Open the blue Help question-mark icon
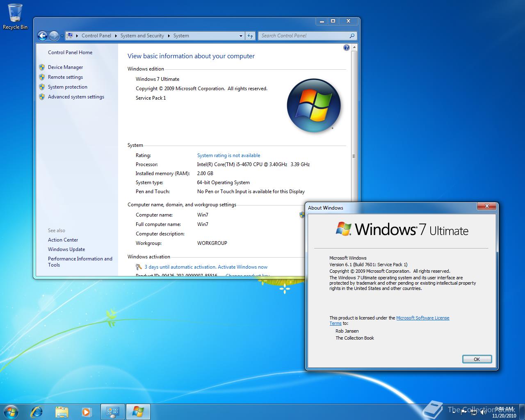Viewport: 525px width, 420px height. (x=347, y=48)
